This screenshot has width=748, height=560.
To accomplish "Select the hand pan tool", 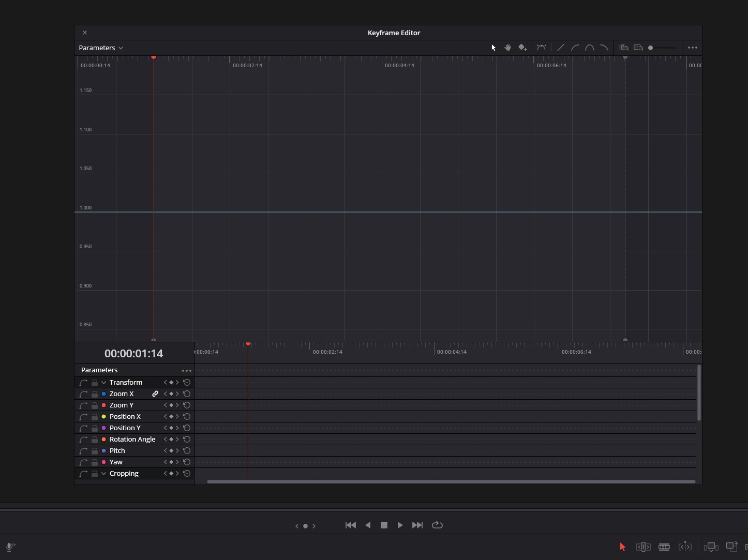I will click(507, 48).
